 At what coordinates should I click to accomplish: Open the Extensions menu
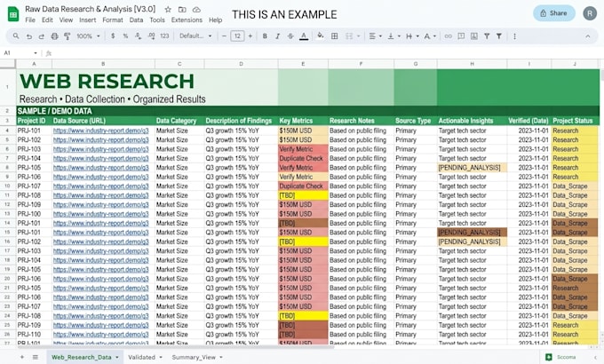point(187,20)
